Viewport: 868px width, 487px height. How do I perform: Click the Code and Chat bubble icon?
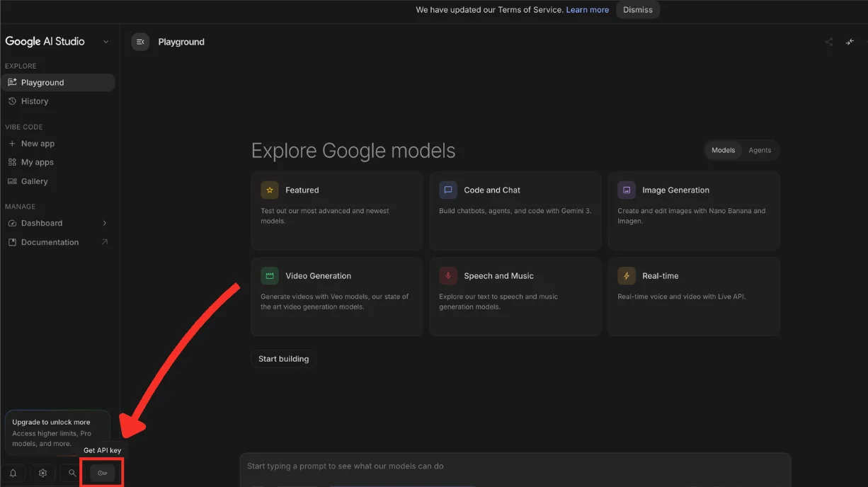(x=448, y=190)
